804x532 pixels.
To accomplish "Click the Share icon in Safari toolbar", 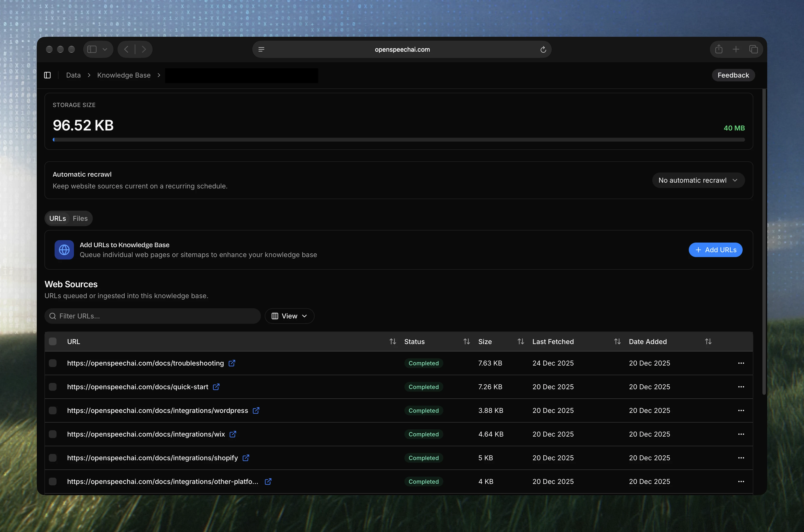I will coord(718,49).
